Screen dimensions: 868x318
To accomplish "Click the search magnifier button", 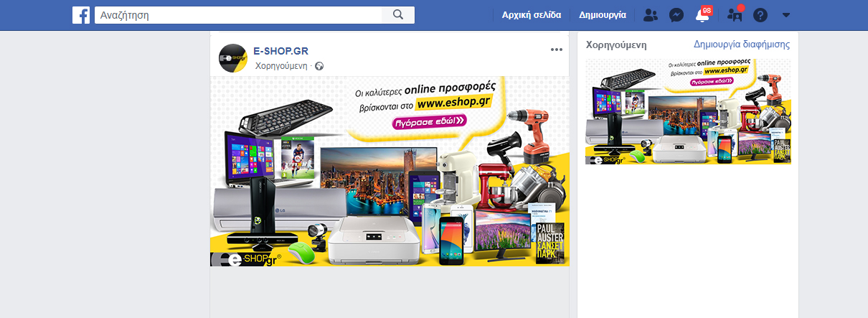I will [x=398, y=15].
